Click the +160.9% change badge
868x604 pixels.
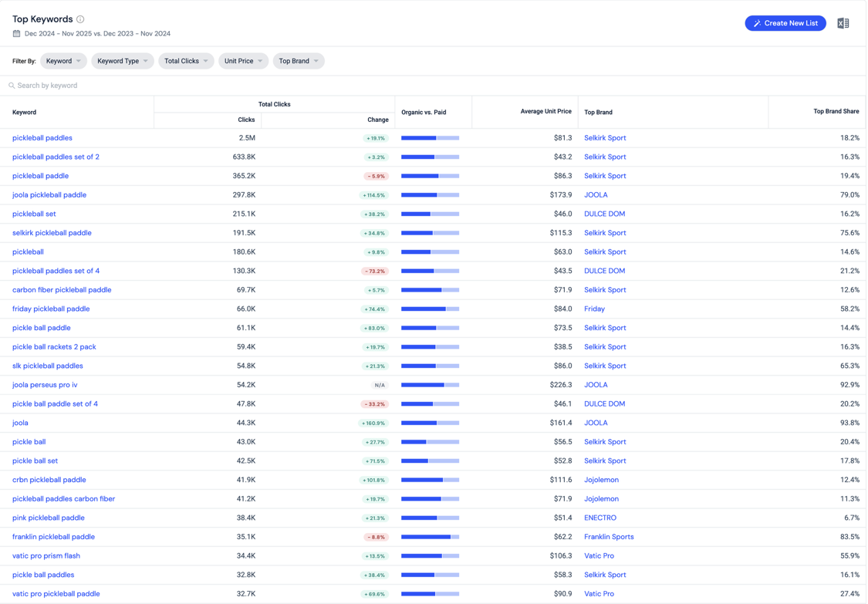click(x=373, y=423)
